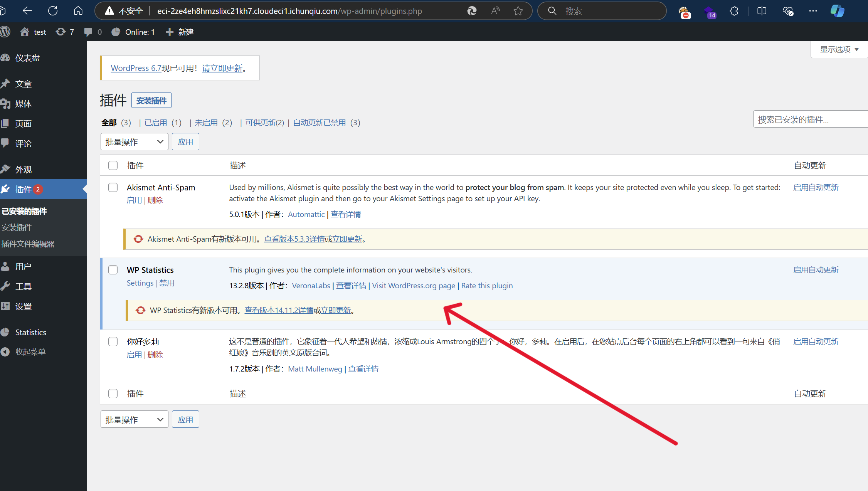
Task: Click the favorites star icon in address bar
Action: 518,11
